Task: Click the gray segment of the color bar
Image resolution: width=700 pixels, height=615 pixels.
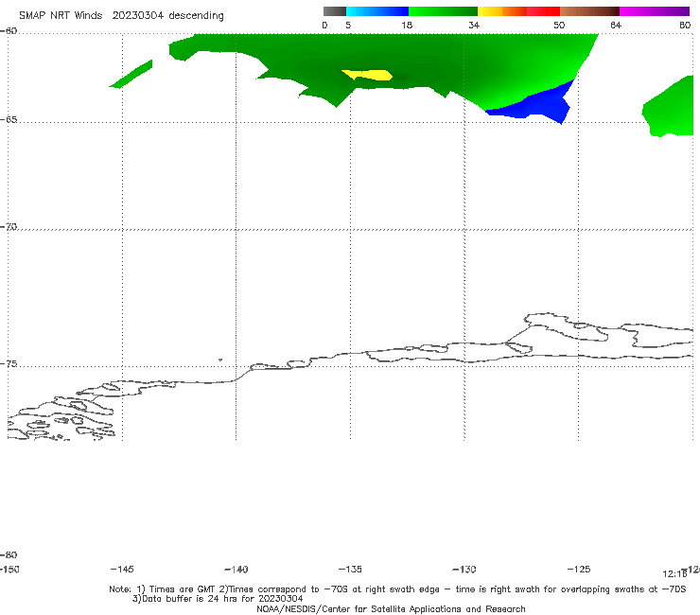Action: click(x=335, y=11)
